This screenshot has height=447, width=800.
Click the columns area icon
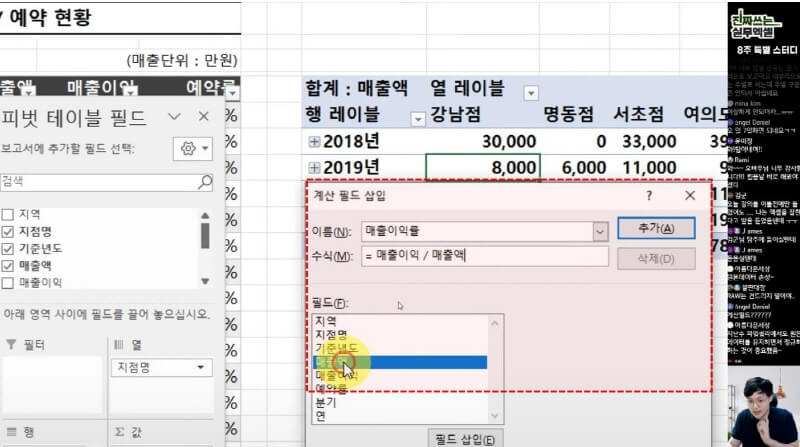(118, 345)
